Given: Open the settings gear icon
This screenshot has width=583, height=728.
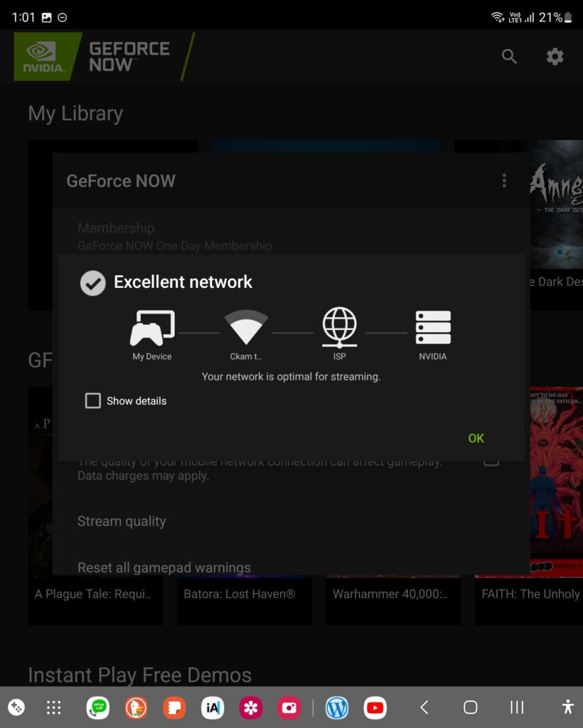Looking at the screenshot, I should coord(555,57).
